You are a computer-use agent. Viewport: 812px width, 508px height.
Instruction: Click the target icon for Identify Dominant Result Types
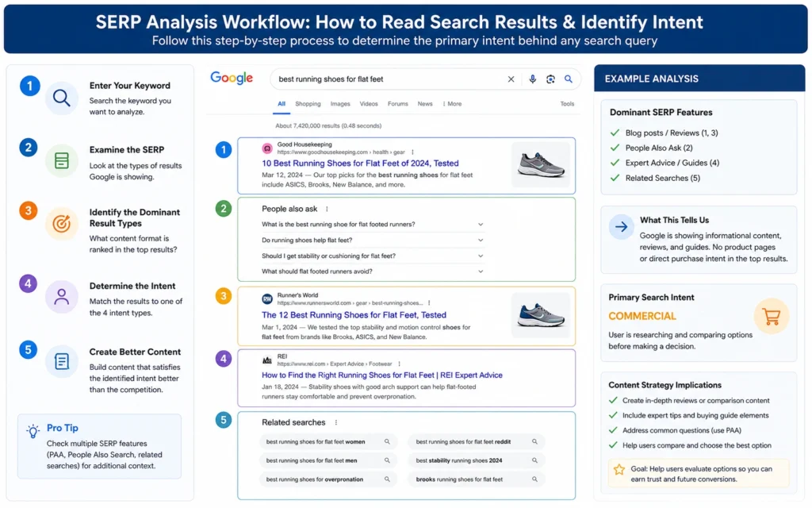coord(62,224)
